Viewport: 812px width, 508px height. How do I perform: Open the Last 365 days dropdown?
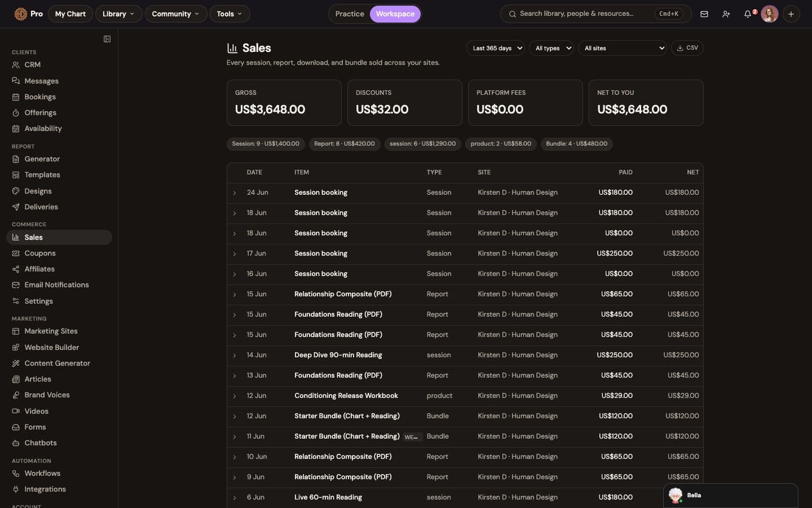tap(496, 48)
